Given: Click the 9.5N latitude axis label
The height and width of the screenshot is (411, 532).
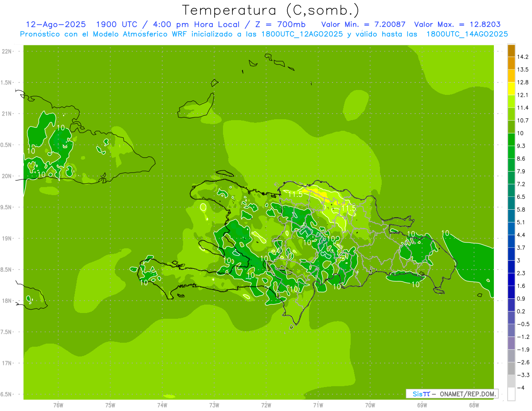Looking at the screenshot, I should 7,207.
